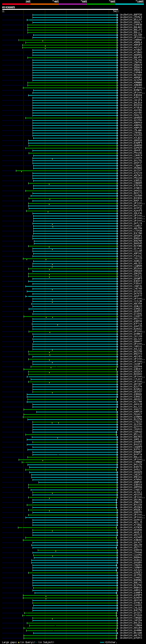
Task: Select the UniRef100_B7FT14 label
Action: click(x=131, y=324)
